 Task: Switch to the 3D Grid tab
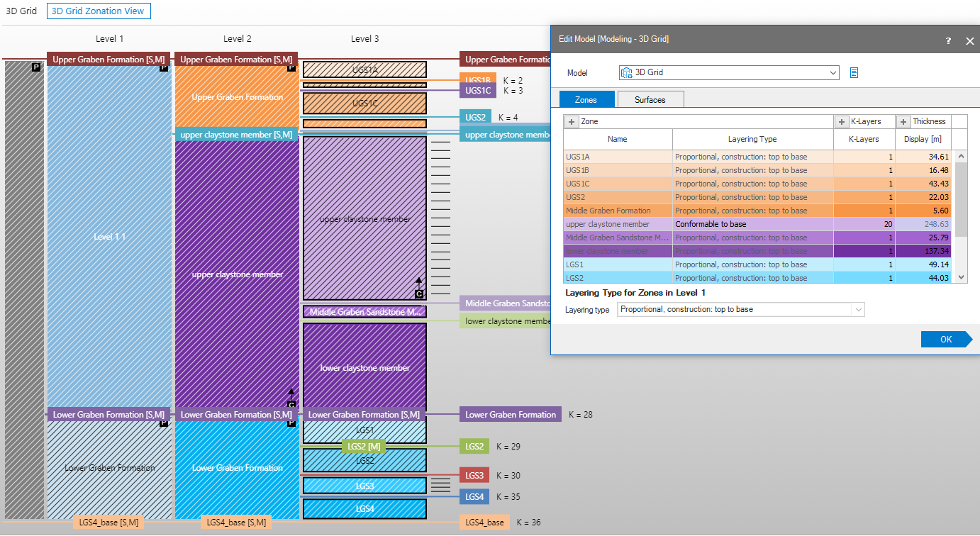point(21,11)
